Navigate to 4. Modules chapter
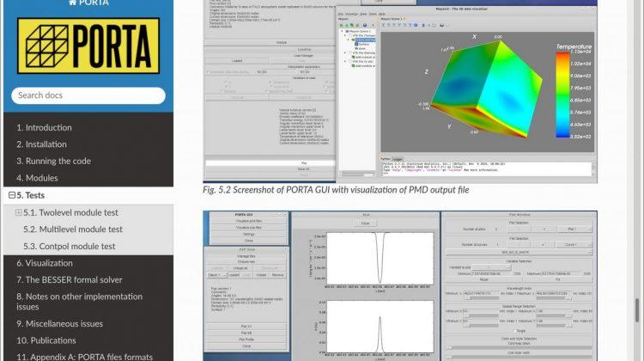This screenshot has height=361, width=644. [x=37, y=178]
